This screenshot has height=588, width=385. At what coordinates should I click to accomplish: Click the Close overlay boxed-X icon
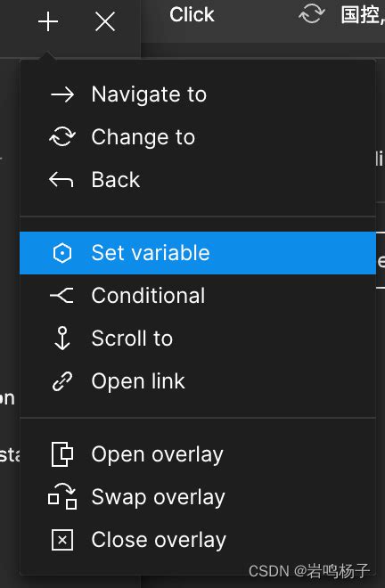click(x=62, y=540)
